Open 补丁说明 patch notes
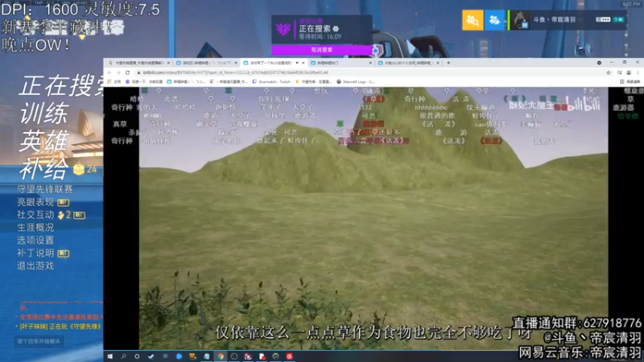644x362 pixels. point(35,253)
